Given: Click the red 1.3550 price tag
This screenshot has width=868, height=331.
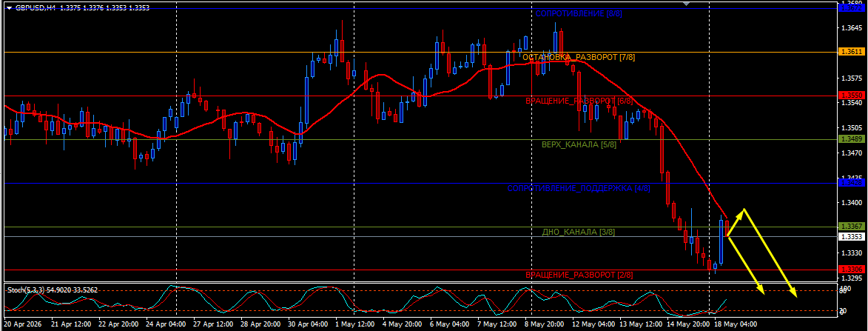Looking at the screenshot, I should click(852, 96).
